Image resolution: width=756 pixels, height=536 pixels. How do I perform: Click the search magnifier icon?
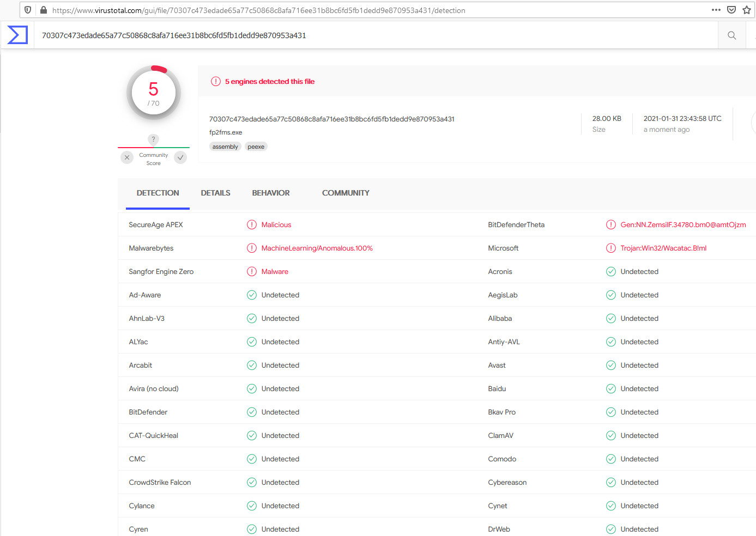pyautogui.click(x=731, y=35)
